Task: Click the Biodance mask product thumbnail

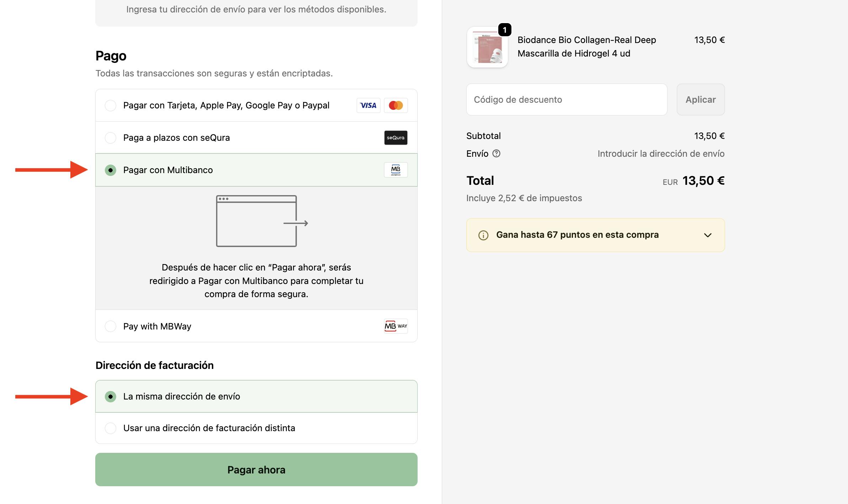Action: pos(487,48)
